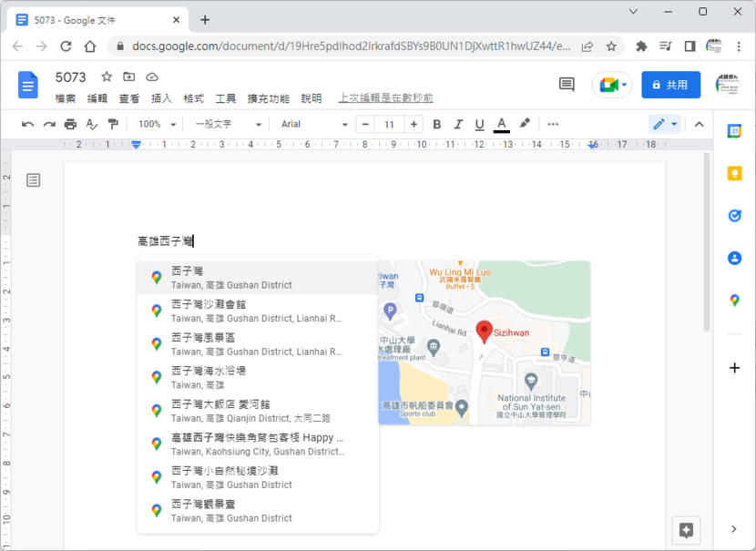Print the document with printer icon

coord(70,125)
